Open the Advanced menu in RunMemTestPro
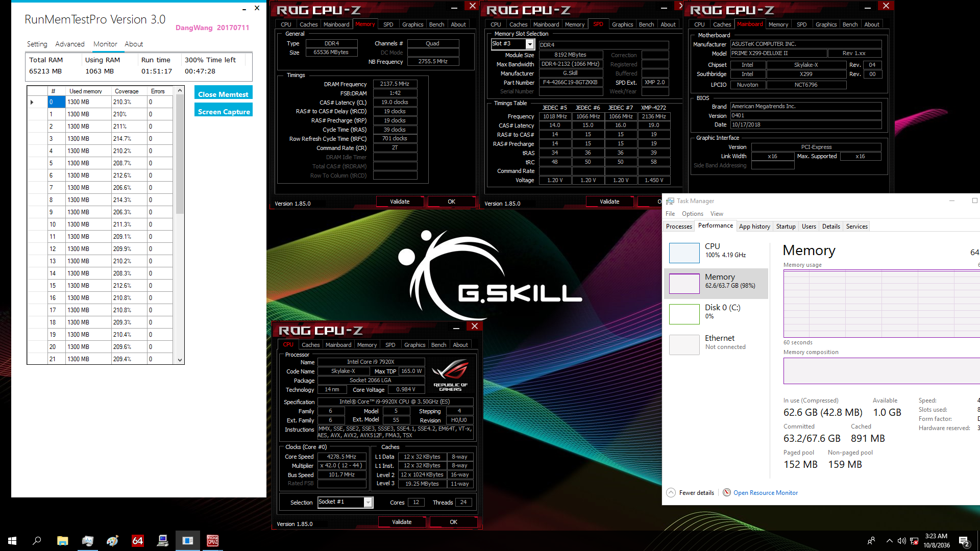 coord(69,44)
